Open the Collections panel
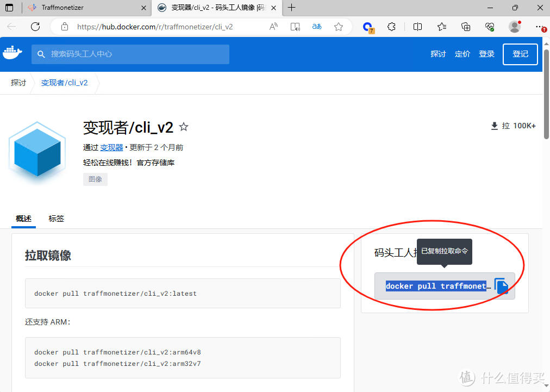 pyautogui.click(x=466, y=27)
